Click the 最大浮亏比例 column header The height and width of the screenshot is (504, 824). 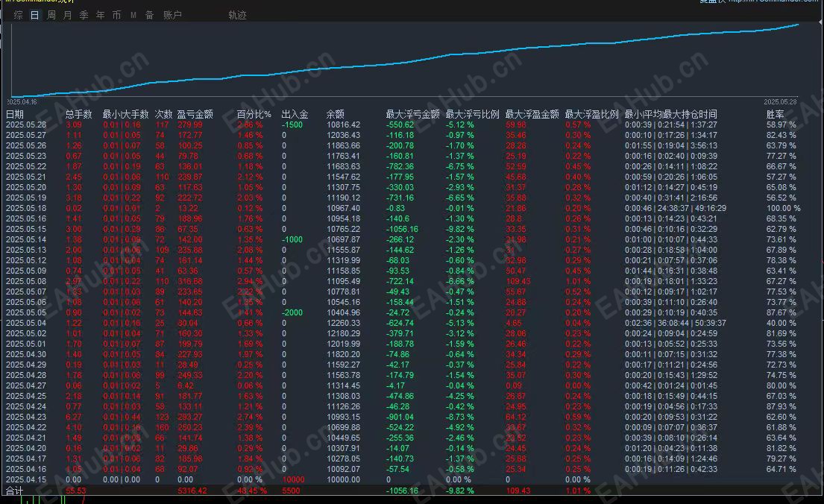[473, 114]
